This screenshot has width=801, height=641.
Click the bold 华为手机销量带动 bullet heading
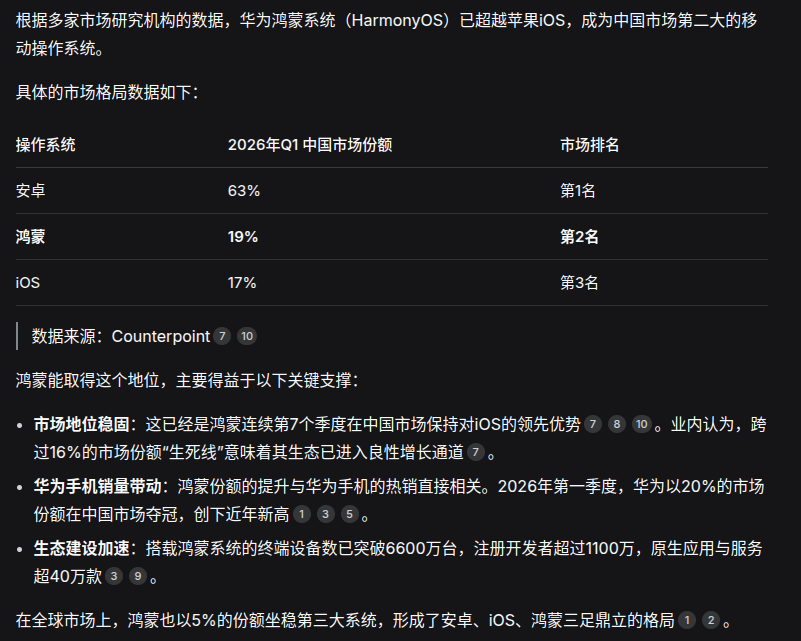coord(98,486)
